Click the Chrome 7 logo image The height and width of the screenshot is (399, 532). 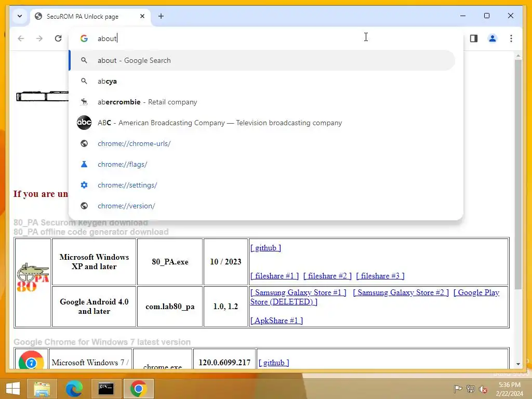coord(31,361)
